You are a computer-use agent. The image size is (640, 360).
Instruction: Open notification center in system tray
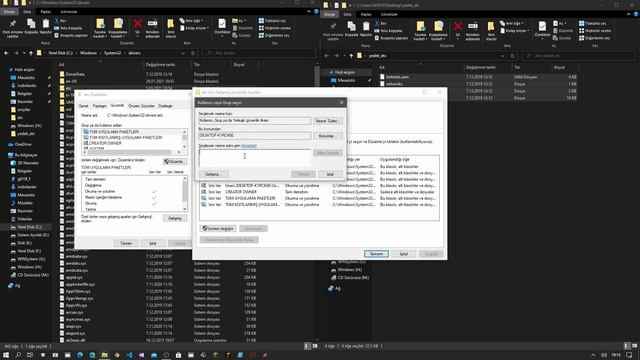[x=629, y=355]
